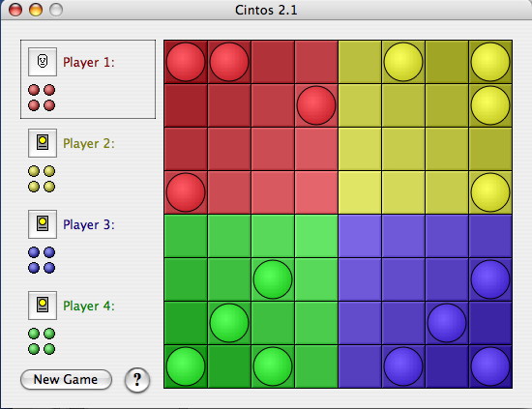Click the 'Player 3:' label
532x409 pixels.
(x=89, y=225)
